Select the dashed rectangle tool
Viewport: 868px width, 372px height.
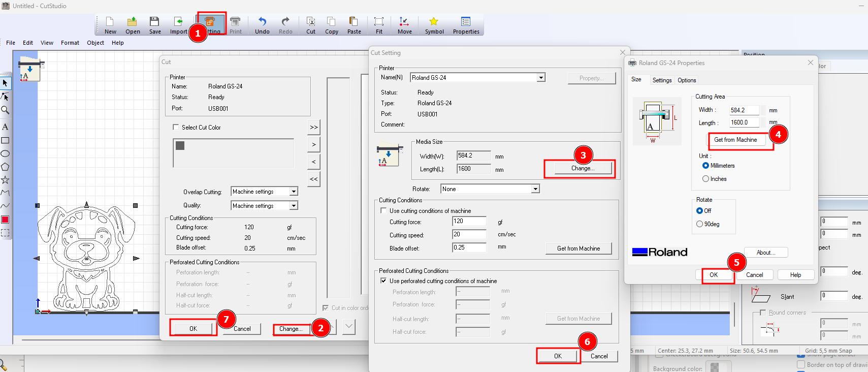[5, 233]
